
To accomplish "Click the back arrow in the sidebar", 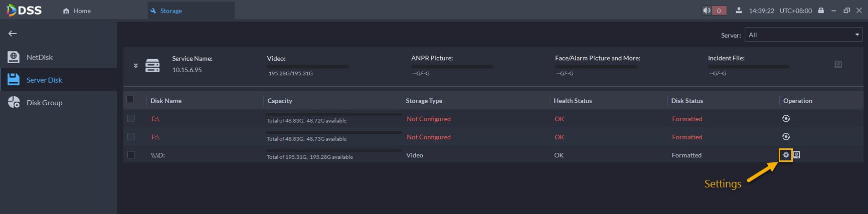I will pos(13,34).
